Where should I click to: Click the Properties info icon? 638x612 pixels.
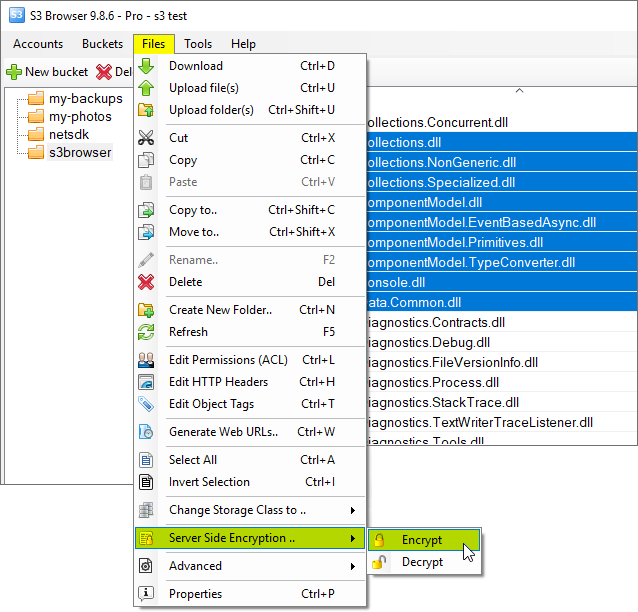tap(146, 594)
